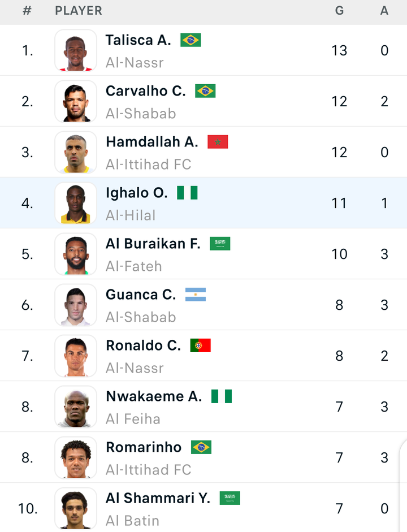Open Al Shammari Y. player name link

pyautogui.click(x=158, y=498)
